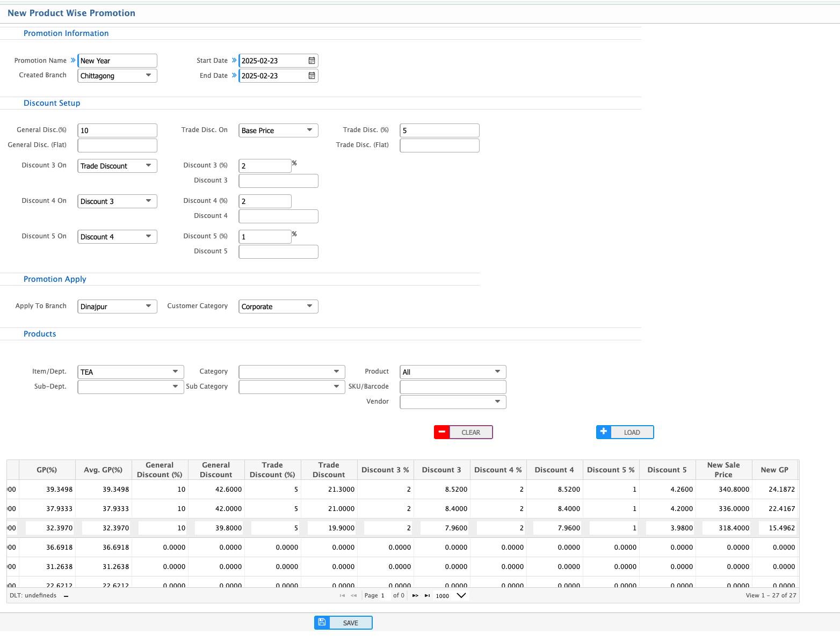This screenshot has width=840, height=642.
Task: Sort by the New Sale Price column header
Action: pyautogui.click(x=723, y=470)
